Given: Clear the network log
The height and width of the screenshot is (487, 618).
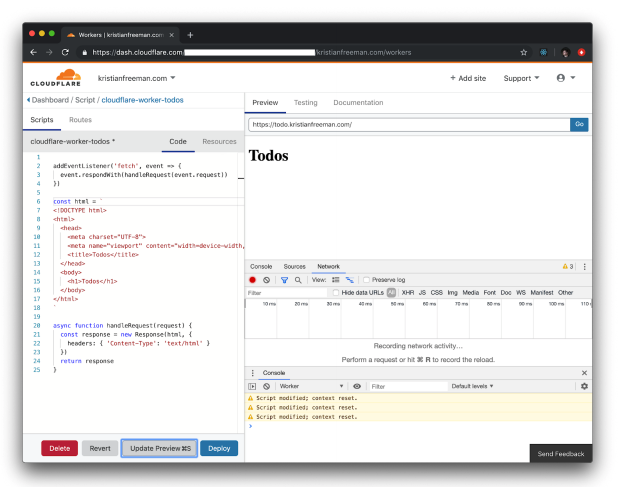Looking at the screenshot, I should pyautogui.click(x=267, y=280).
